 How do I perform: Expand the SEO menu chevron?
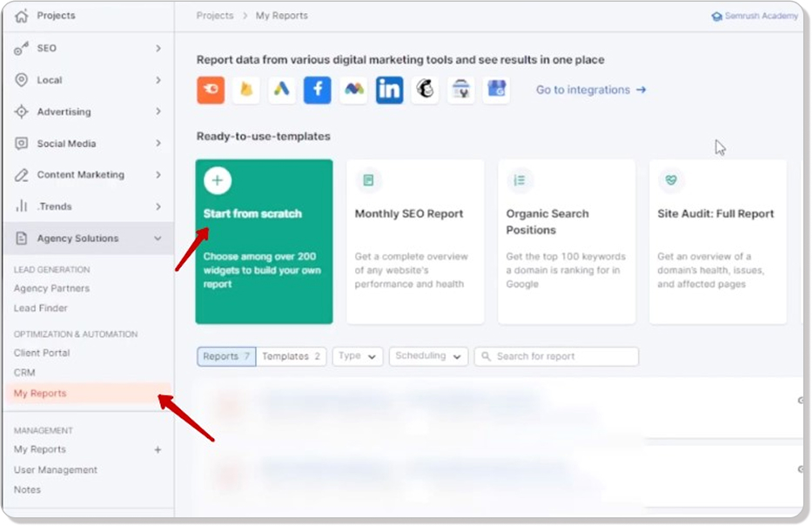(158, 48)
